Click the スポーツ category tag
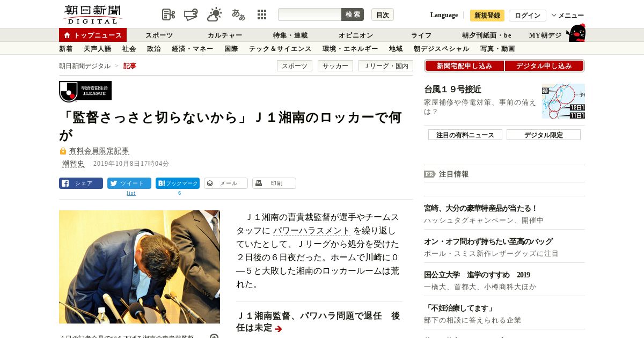This screenshot has height=338, width=644. (295, 66)
